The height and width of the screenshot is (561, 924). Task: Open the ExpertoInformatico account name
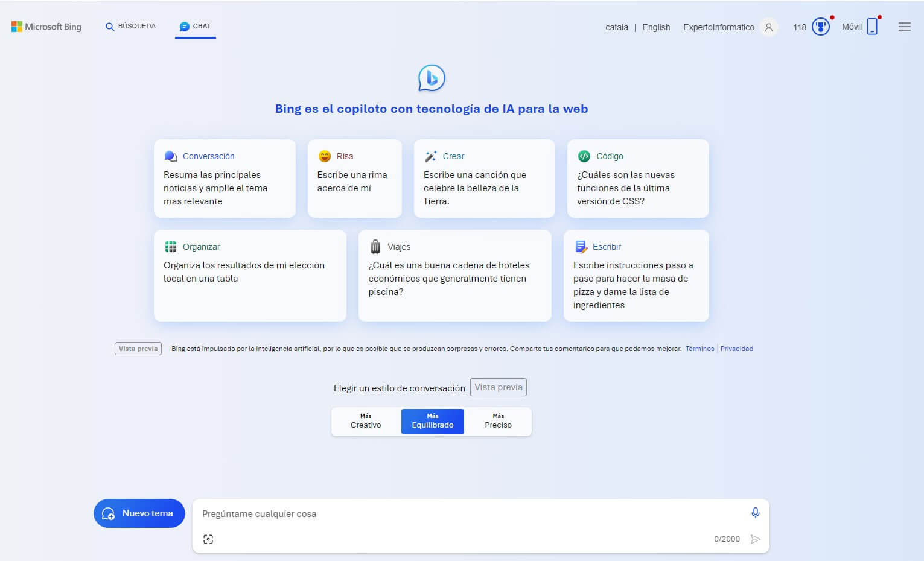(x=719, y=27)
